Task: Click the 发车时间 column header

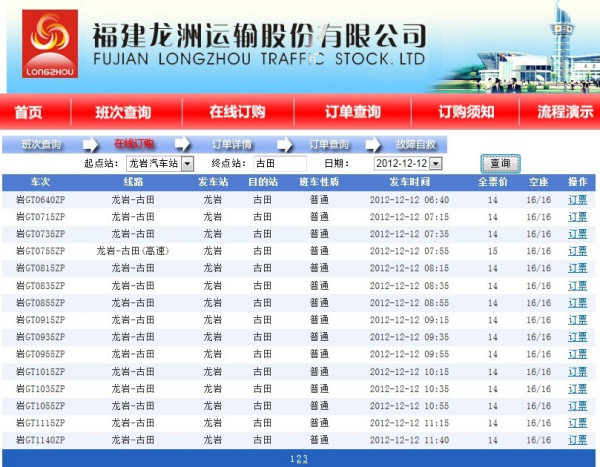Action: coord(409,182)
